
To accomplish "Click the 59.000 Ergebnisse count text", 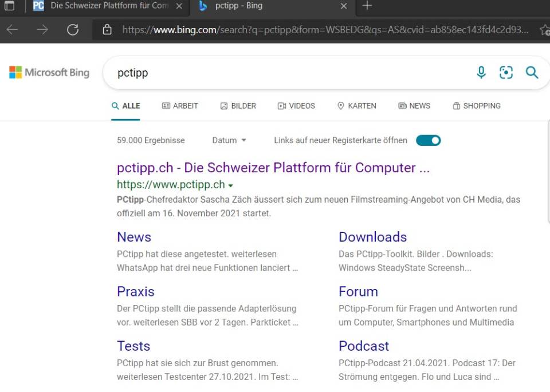I will [x=151, y=140].
